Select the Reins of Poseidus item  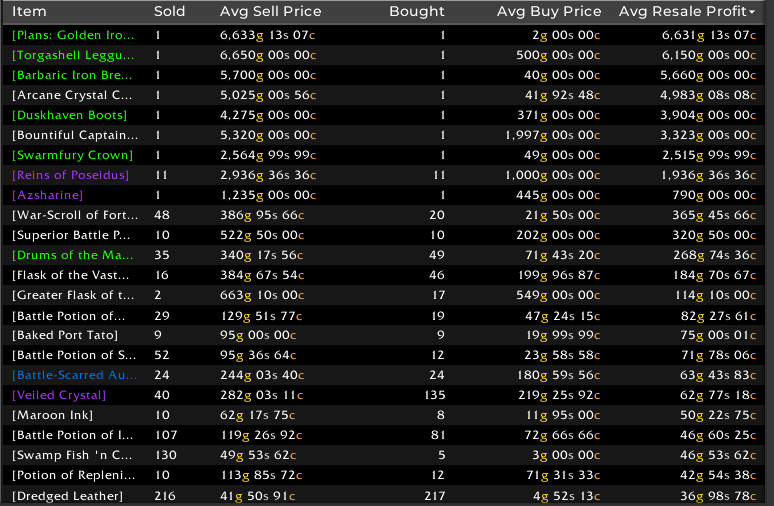click(70, 175)
